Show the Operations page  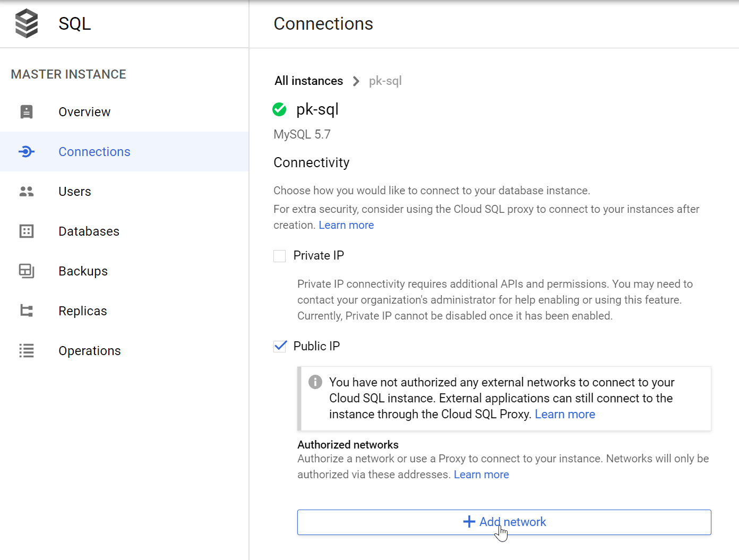pyautogui.click(x=124, y=351)
